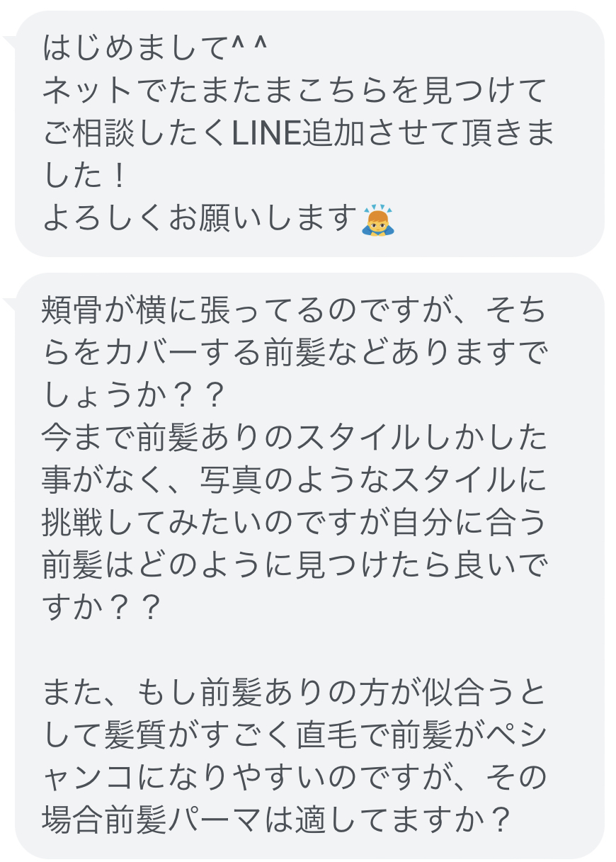
Task: Click the line starting また、もし前髪
Action: pyautogui.click(x=296, y=694)
